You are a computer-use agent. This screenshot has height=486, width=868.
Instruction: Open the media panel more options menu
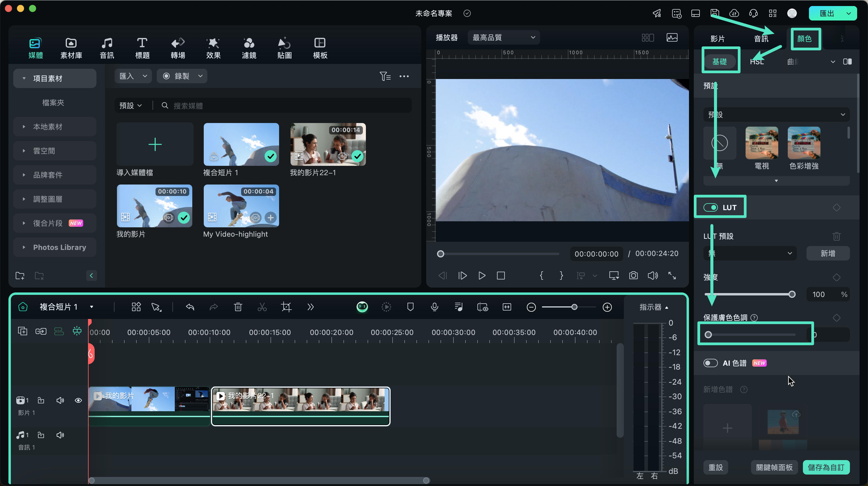(x=404, y=76)
